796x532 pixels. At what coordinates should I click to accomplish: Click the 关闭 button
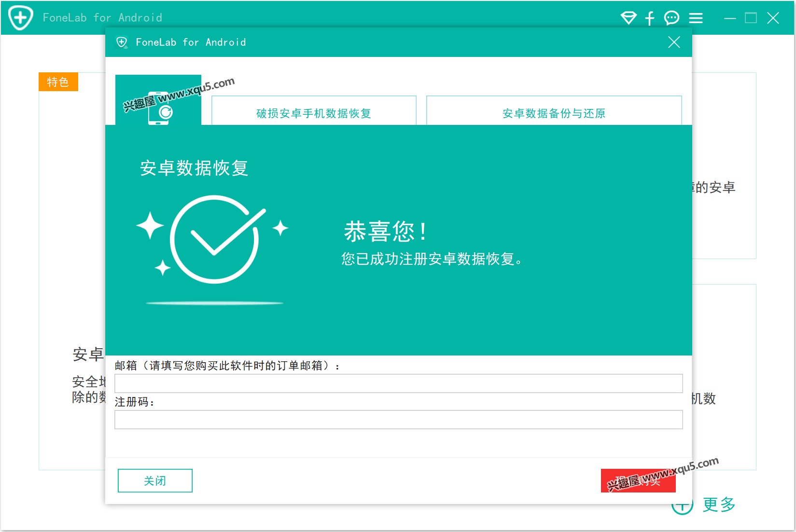pyautogui.click(x=155, y=480)
